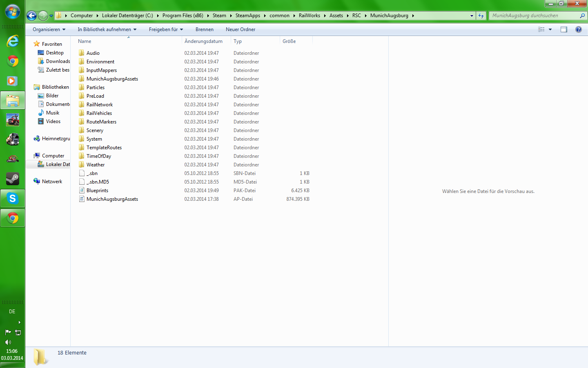588x368 pixels.
Task: Select the Environment folder
Action: [100, 62]
